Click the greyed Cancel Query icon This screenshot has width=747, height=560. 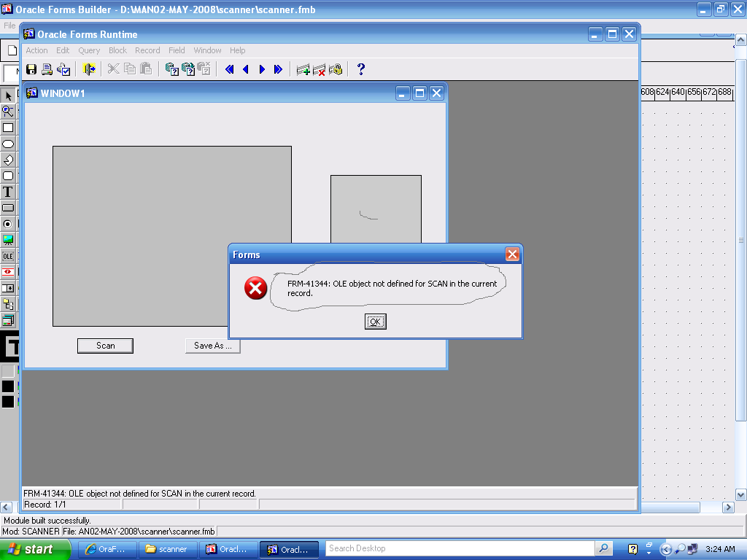[x=204, y=69]
